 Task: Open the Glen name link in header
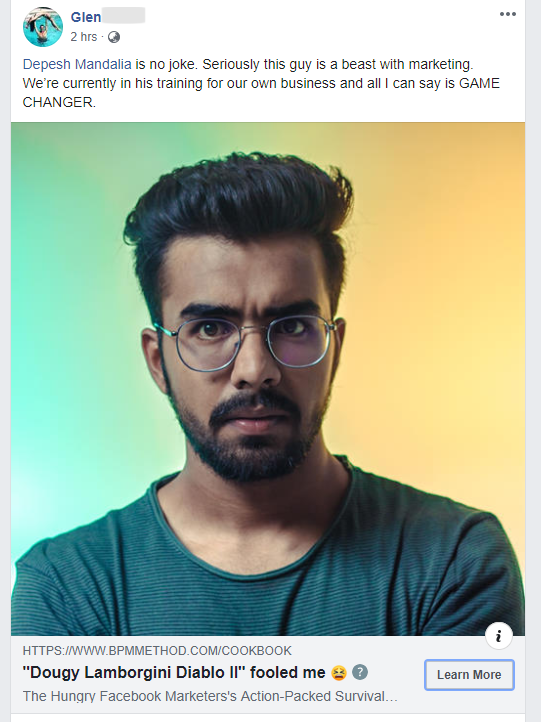pyautogui.click(x=86, y=17)
